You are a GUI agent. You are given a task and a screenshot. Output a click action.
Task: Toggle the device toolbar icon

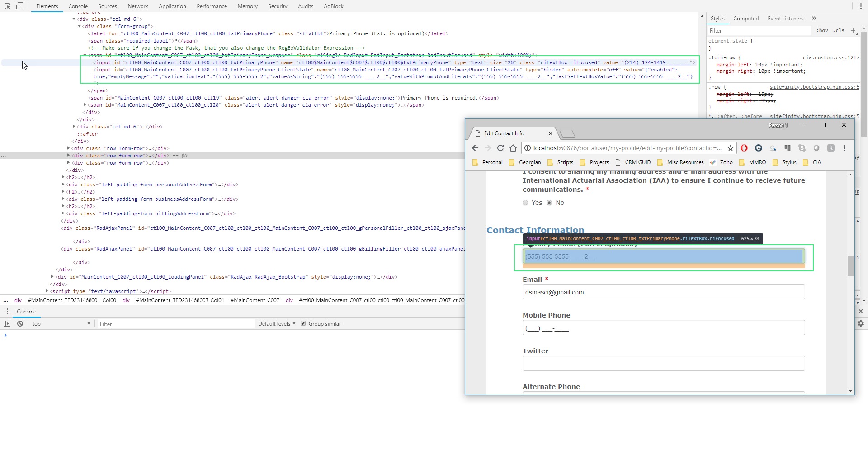[x=19, y=6]
